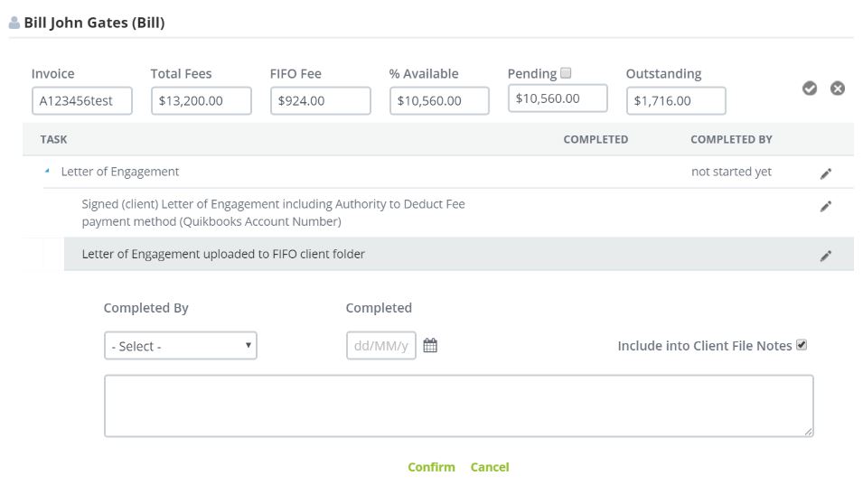Click the Confirm link

coord(431,467)
